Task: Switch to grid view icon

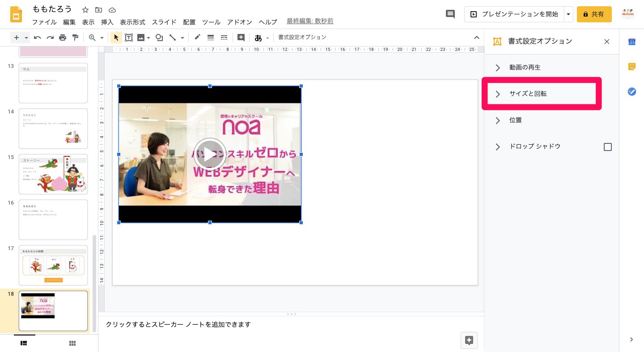Action: (72, 343)
